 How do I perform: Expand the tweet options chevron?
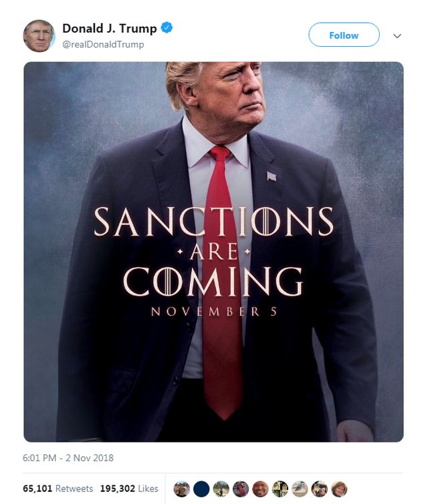pos(397,35)
